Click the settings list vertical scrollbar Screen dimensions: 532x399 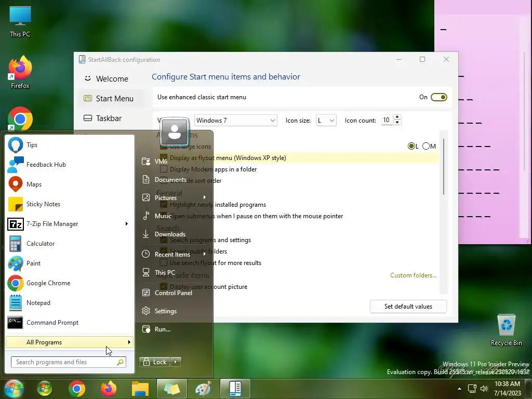[444, 166]
